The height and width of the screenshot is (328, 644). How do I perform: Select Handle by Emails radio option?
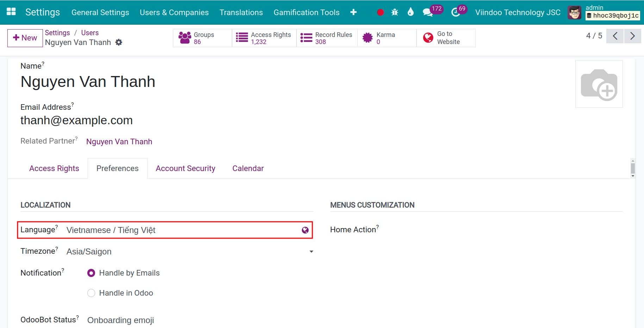coord(91,273)
